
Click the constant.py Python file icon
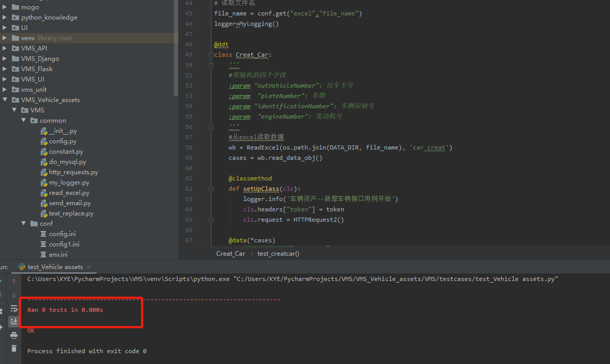click(x=44, y=152)
